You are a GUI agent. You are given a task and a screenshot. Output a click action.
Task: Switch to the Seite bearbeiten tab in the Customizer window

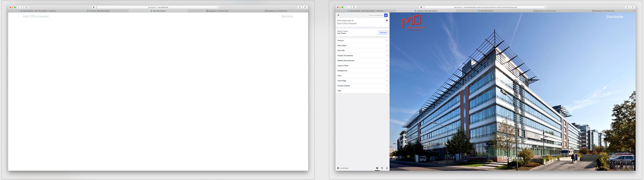[366, 11]
